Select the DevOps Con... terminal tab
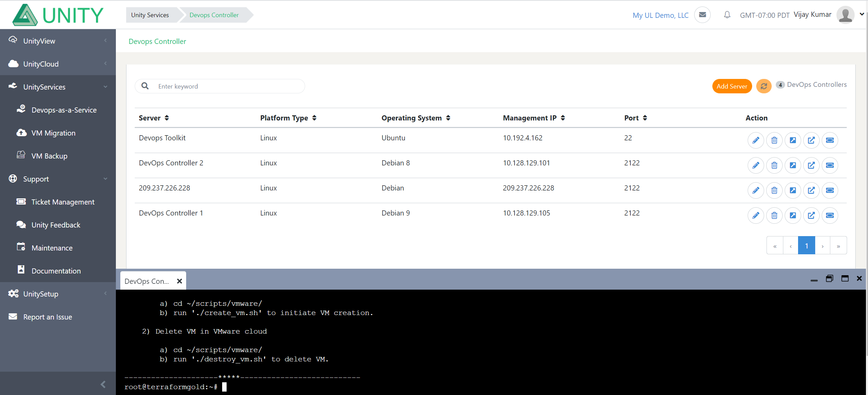Screen dimensions: 868x395 pyautogui.click(x=147, y=281)
